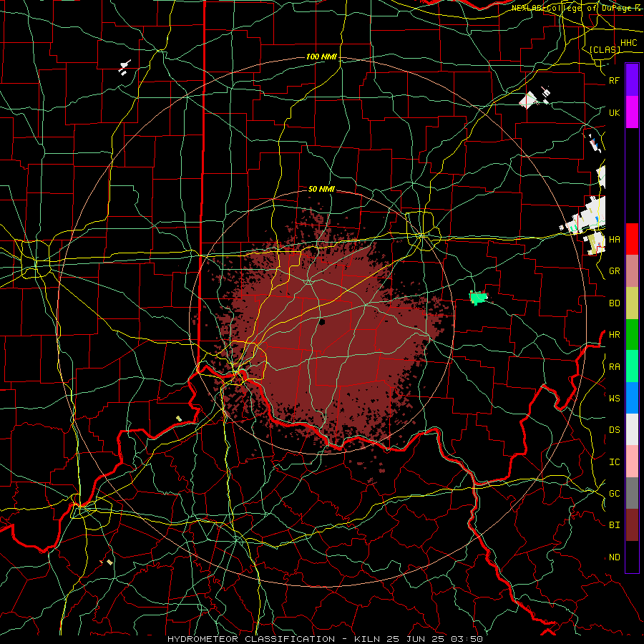Viewport: 644px width, 644px height.
Task: Select the gray GC legend swatch
Action: tap(632, 493)
